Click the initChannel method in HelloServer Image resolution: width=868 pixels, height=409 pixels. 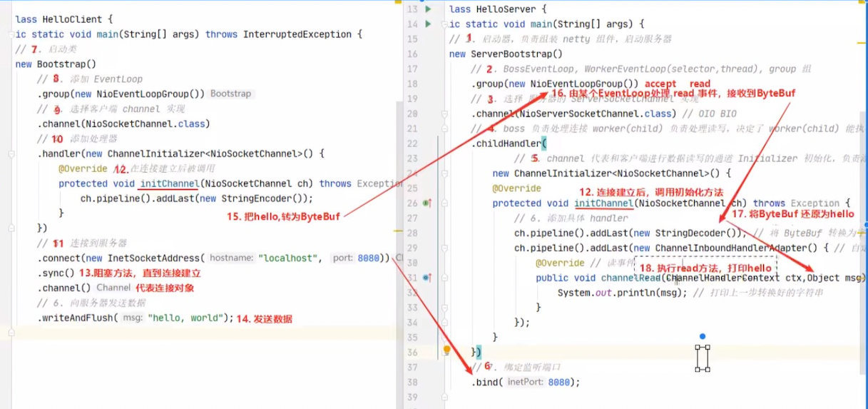(603, 203)
